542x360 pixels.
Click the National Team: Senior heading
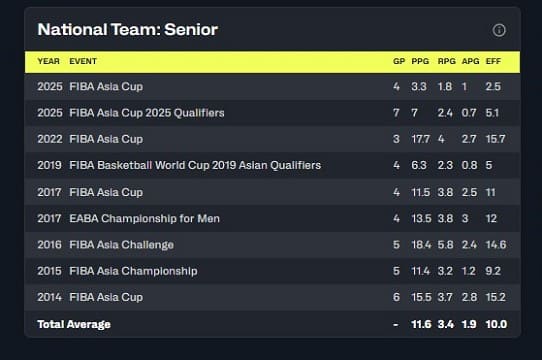click(128, 29)
